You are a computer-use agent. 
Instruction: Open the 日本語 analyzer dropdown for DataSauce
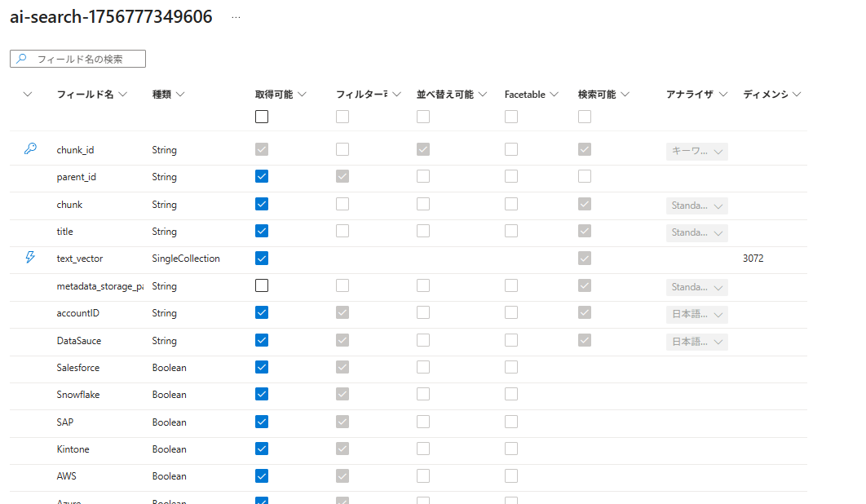point(697,342)
